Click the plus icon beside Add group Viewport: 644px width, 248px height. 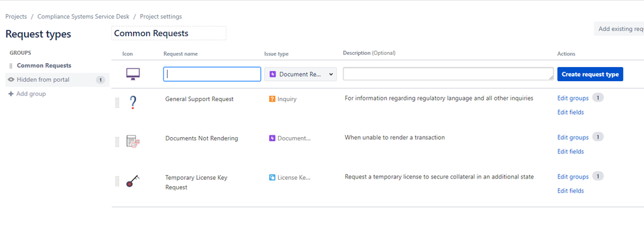tap(11, 94)
